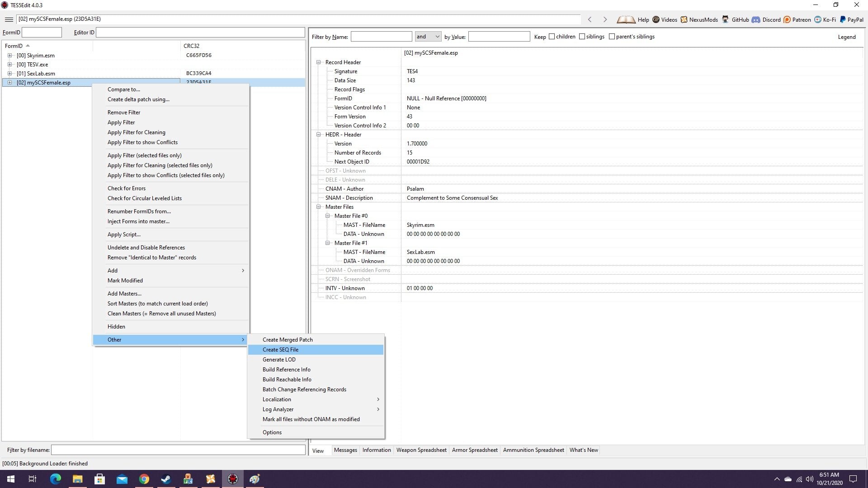Enable parent's siblings checkbox
Image resolution: width=868 pixels, height=488 pixels.
click(611, 36)
